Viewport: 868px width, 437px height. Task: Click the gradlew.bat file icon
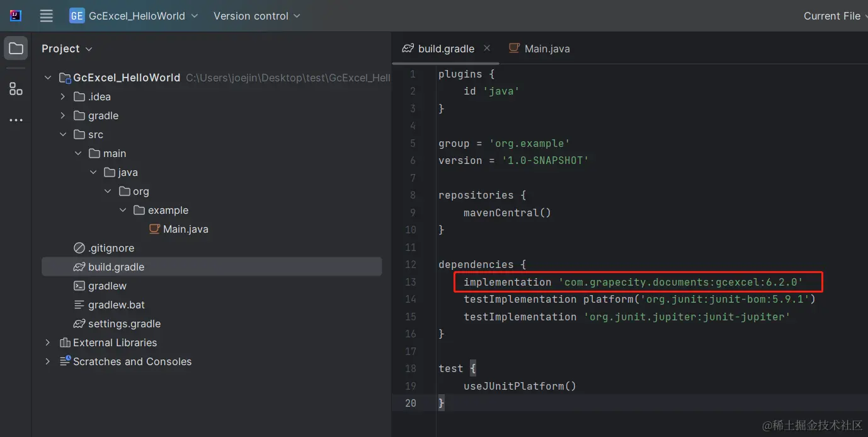(79, 305)
